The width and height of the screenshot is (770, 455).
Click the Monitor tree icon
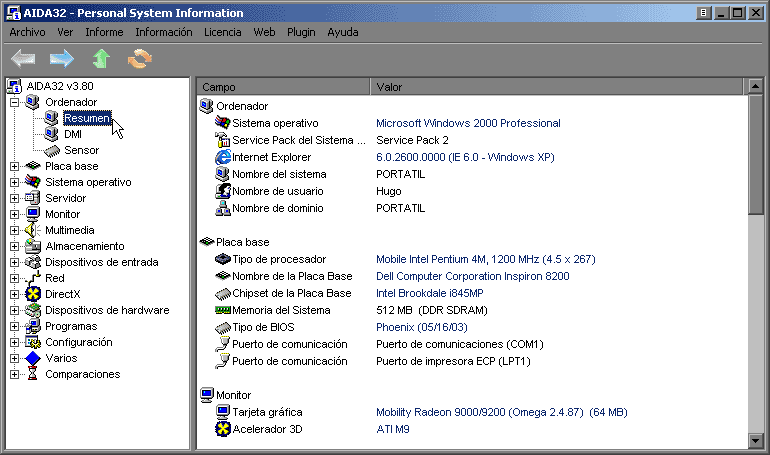tap(33, 214)
